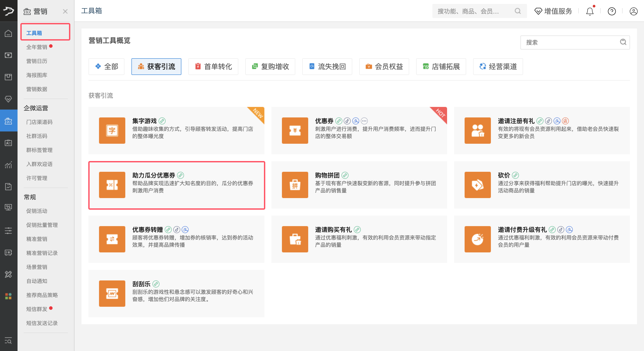Open the 集字游戏 orange tool icon
This screenshot has width=644, height=351.
click(112, 131)
